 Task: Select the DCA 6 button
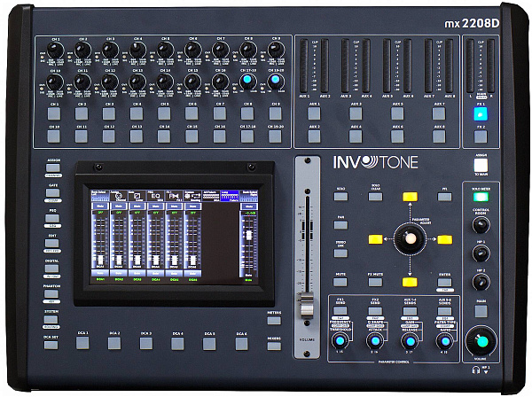241,344
